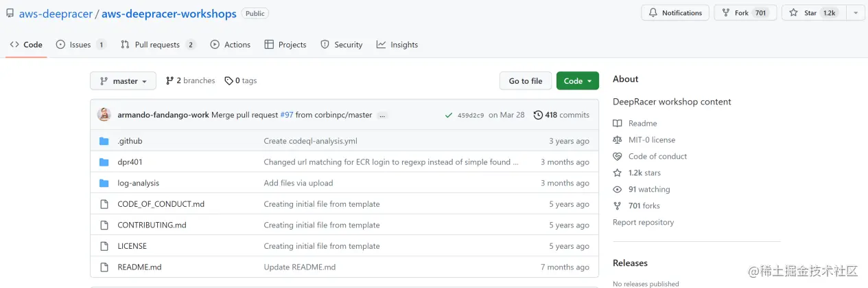This screenshot has height=288, width=868.
Task: Click the file icon for CONTRIBUTING.md
Action: [x=104, y=225]
